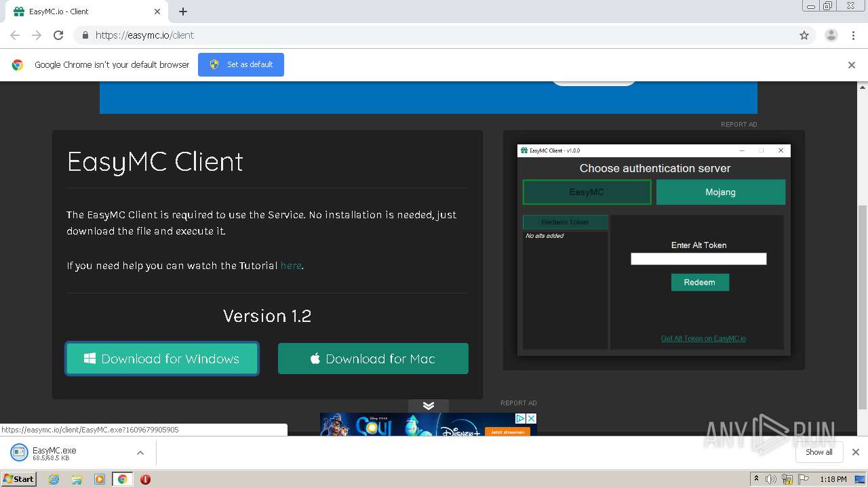
Task: Open File Explorer from taskbar
Action: coord(77,479)
